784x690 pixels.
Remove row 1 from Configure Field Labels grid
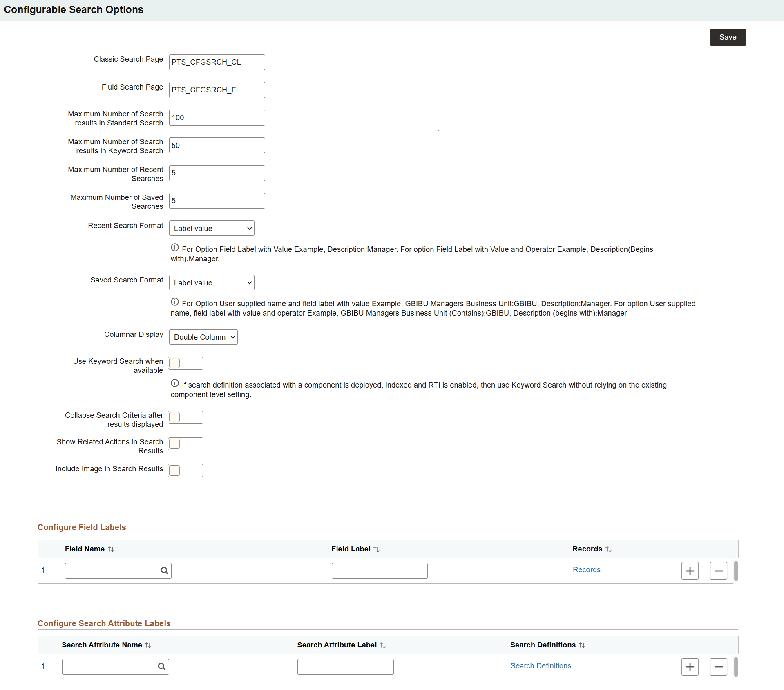coord(718,570)
